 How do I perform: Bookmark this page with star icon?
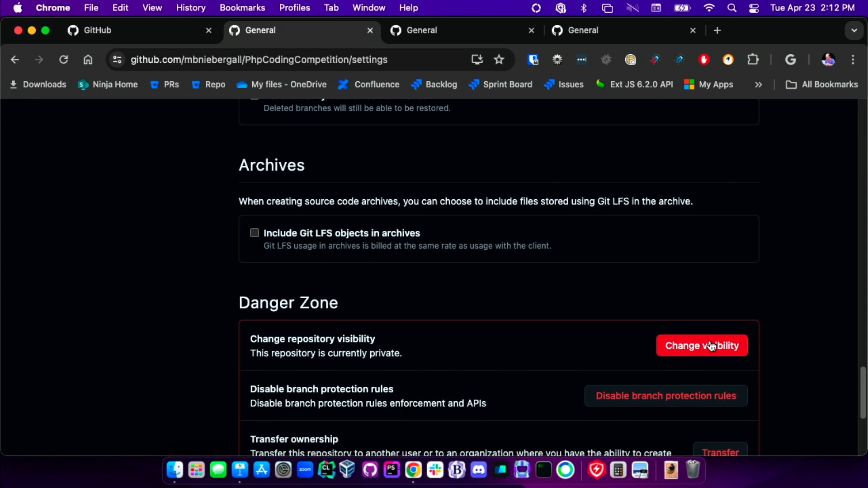[499, 60]
